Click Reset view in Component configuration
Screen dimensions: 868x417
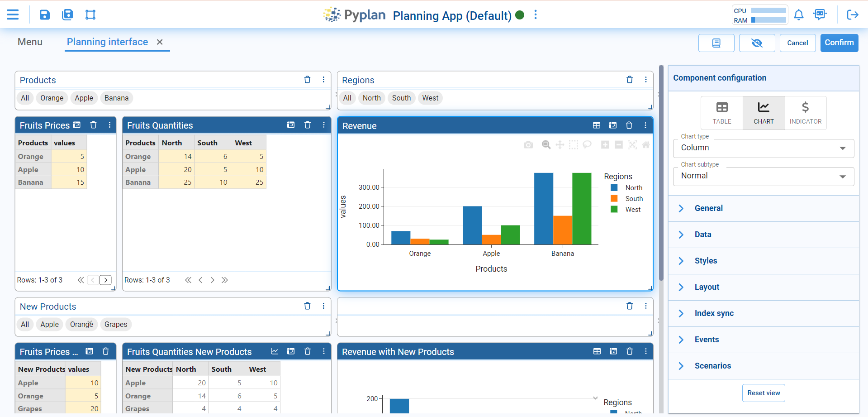click(x=763, y=393)
